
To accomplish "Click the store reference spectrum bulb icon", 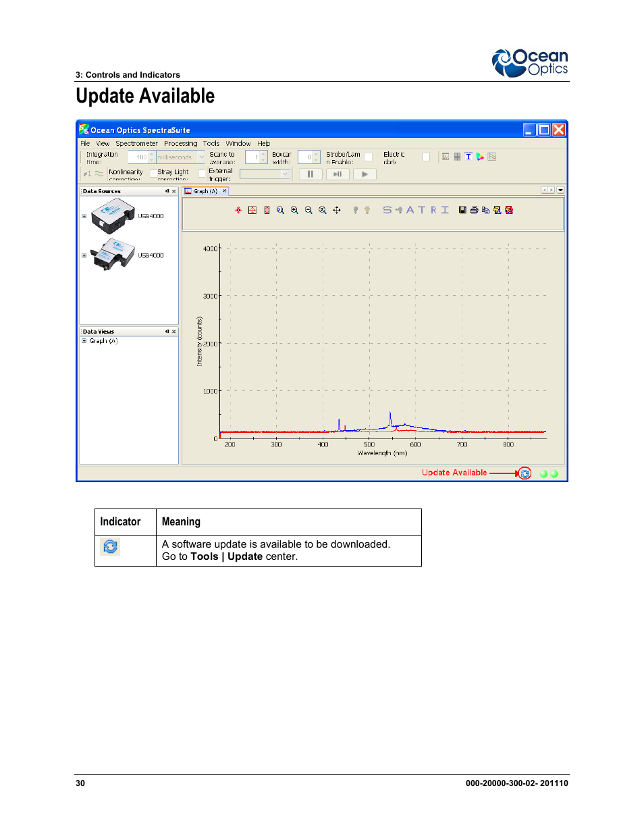I will tap(367, 210).
